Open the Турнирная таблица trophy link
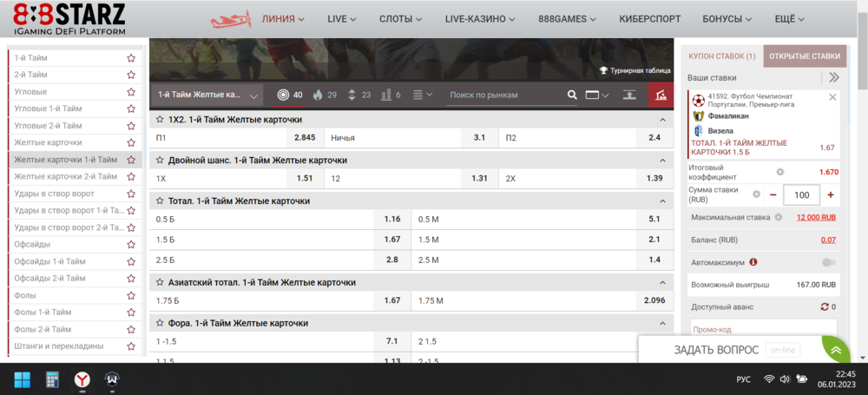Viewport: 868px width, 395px height. tap(635, 70)
